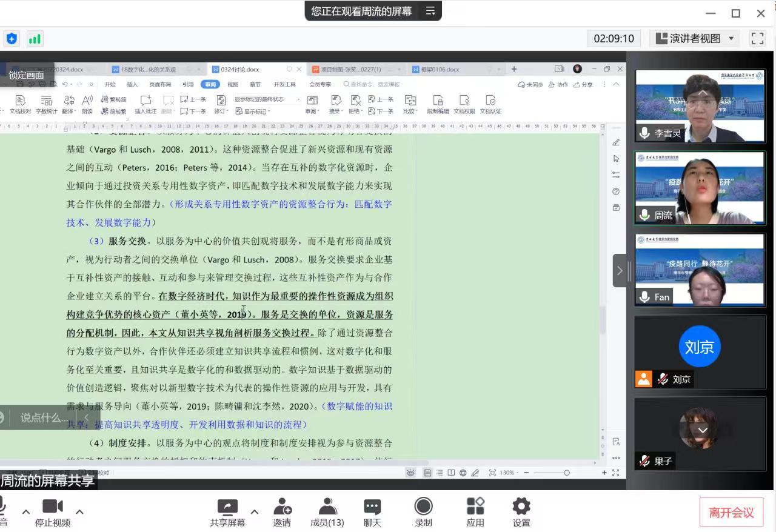
Task: Open the share screen options arrow
Action: pyautogui.click(x=255, y=511)
